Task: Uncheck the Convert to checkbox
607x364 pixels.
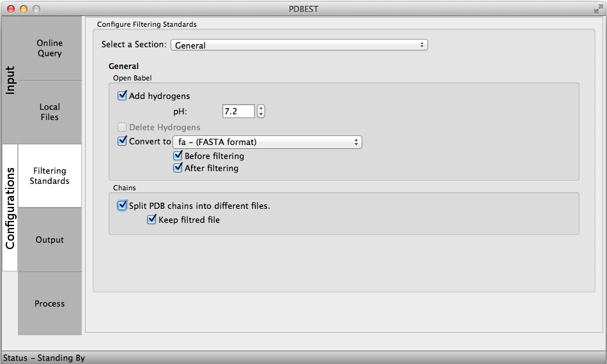Action: tap(123, 142)
